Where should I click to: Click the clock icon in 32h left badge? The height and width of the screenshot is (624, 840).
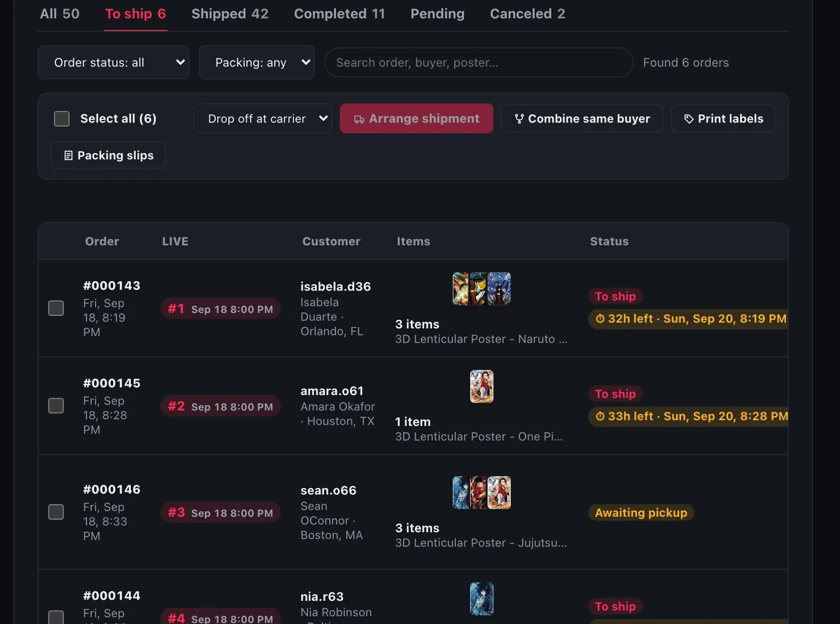600,319
